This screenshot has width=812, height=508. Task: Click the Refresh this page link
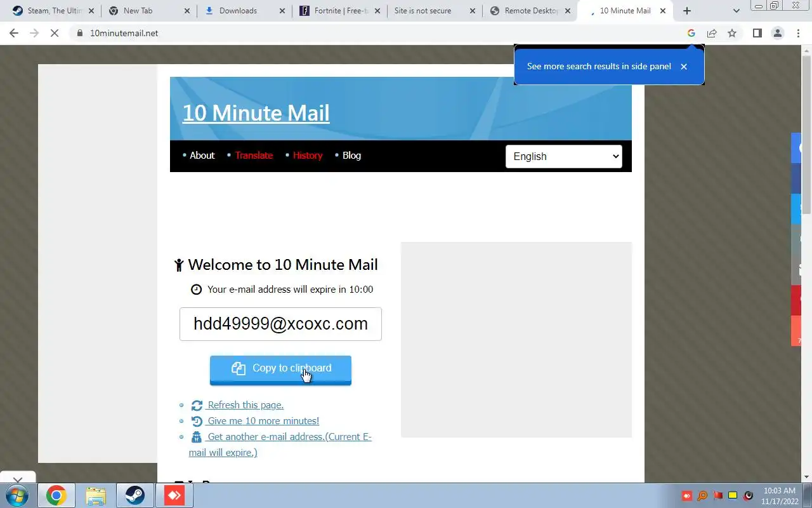pos(245,405)
